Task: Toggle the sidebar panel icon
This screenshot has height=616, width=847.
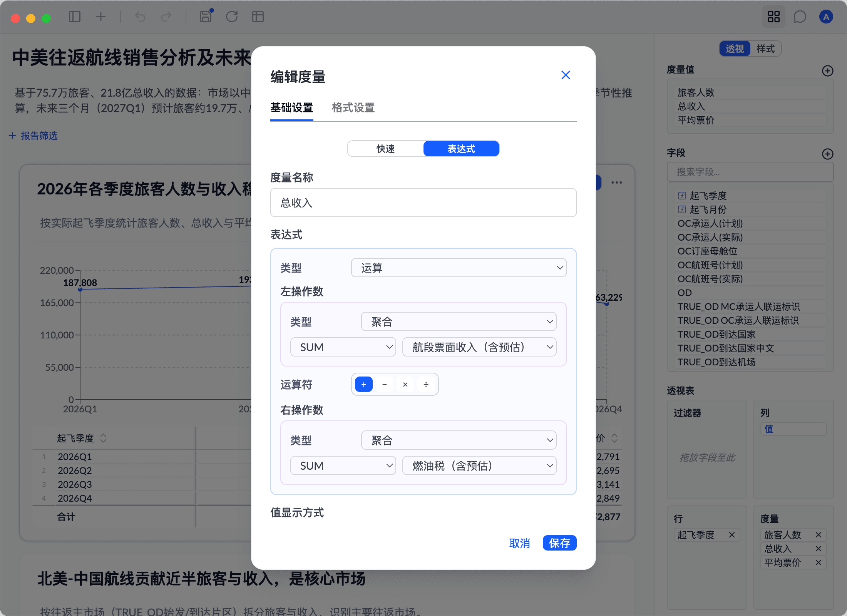Action: click(x=74, y=17)
